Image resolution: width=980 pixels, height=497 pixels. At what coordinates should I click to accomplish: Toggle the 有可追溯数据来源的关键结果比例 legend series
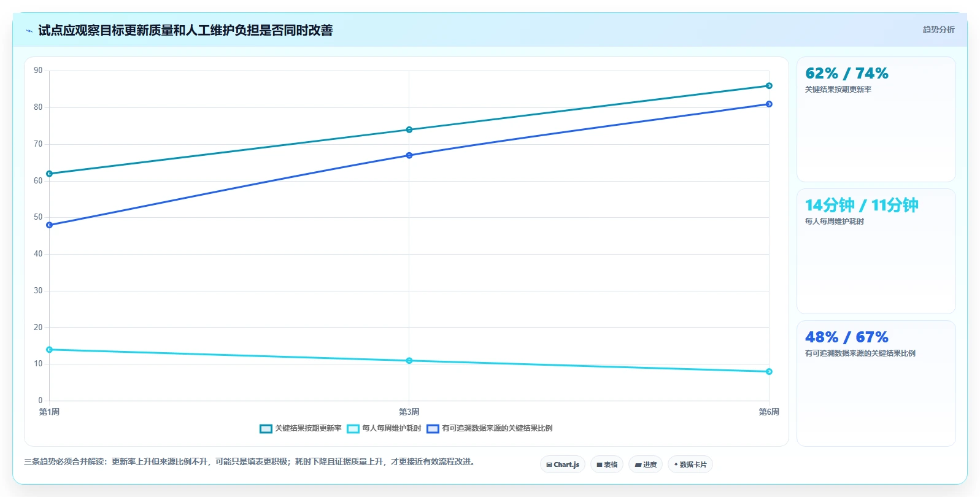coord(490,428)
